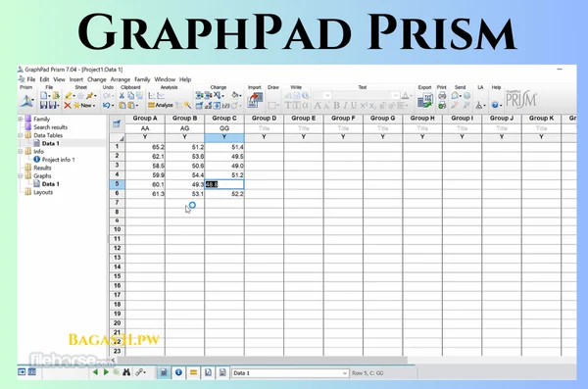This screenshot has width=588, height=389.
Task: Collapse the Data Tables folder
Action: coord(21,135)
